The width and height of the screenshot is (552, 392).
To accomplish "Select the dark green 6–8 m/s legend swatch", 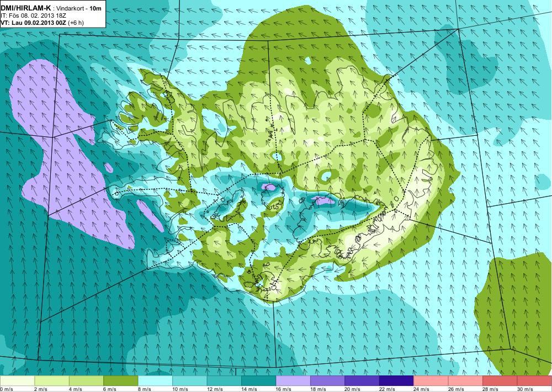I will pos(121,381).
